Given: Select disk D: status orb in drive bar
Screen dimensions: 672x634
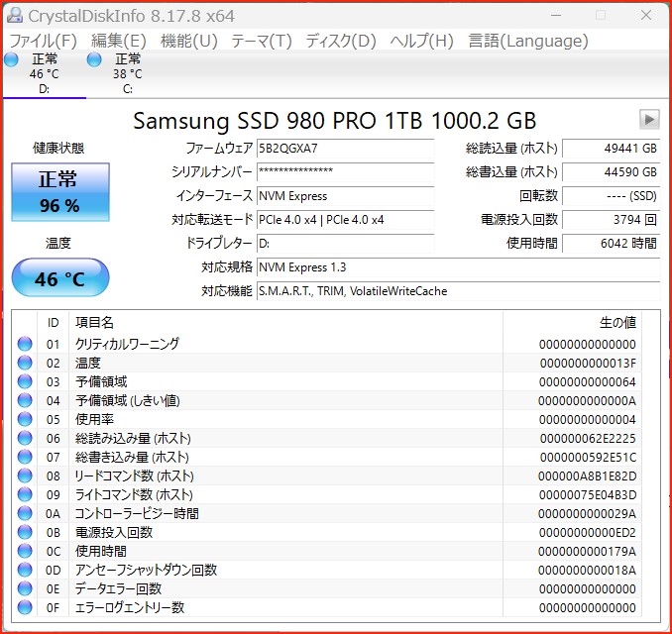Looking at the screenshot, I should tap(12, 59).
